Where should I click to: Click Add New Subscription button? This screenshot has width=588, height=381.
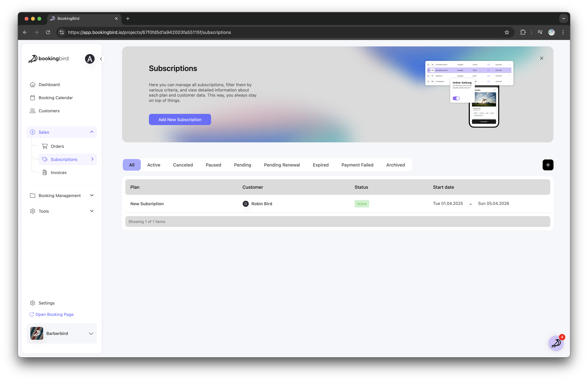pos(180,119)
